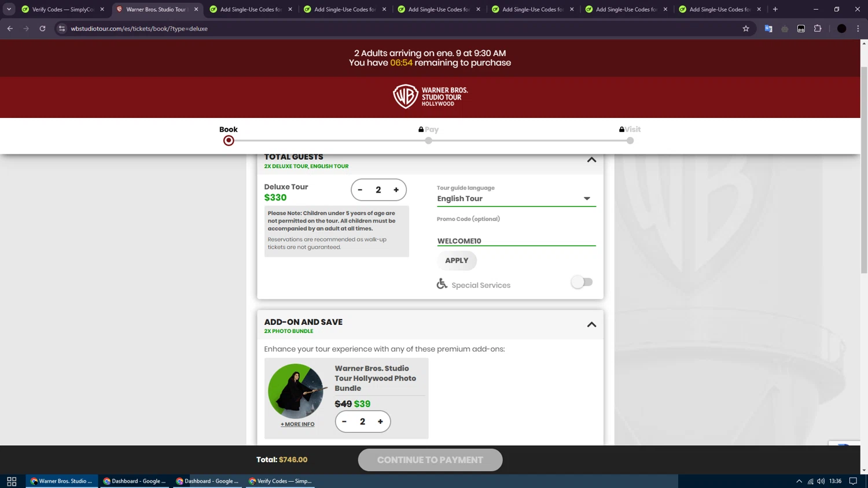The height and width of the screenshot is (488, 868).
Task: Open new browser tab with plus
Action: 775,9
